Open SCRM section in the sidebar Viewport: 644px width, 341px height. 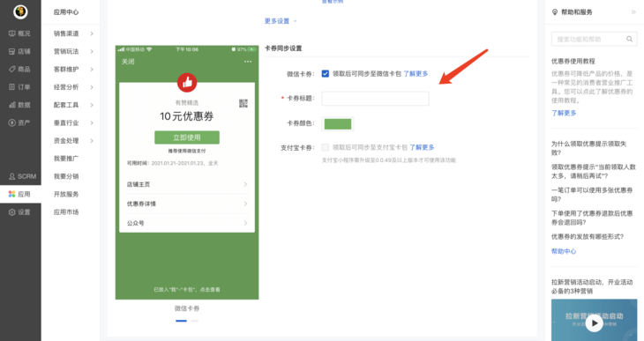click(x=23, y=176)
